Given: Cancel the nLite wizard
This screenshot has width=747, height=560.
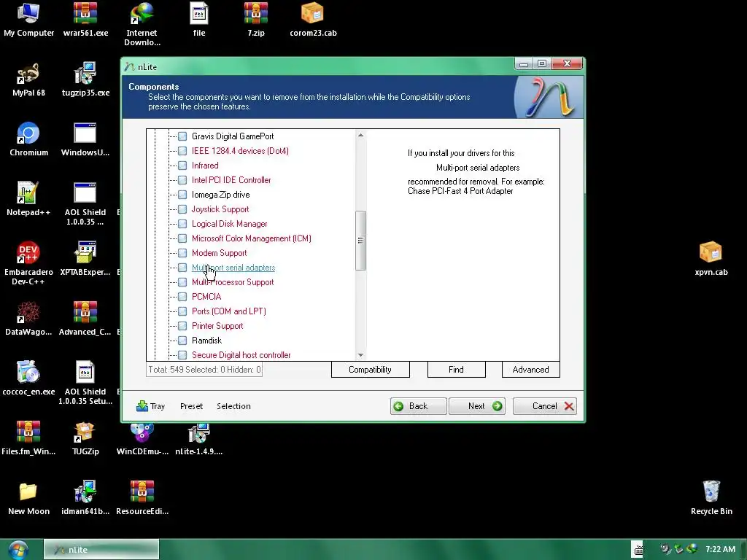Looking at the screenshot, I should (x=544, y=406).
